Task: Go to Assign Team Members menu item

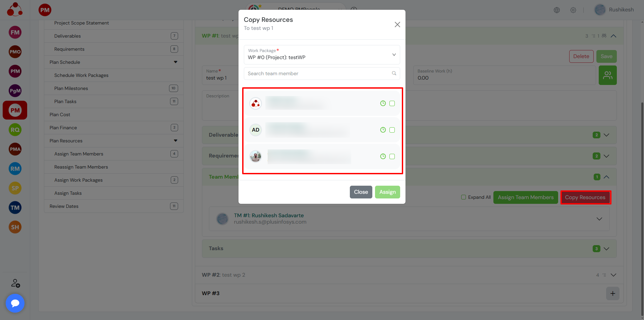Action: coord(78,154)
